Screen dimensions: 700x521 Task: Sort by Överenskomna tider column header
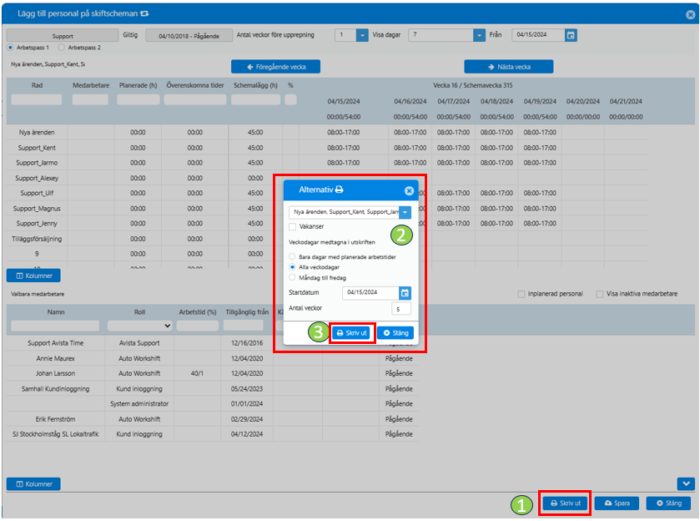pyautogui.click(x=195, y=85)
